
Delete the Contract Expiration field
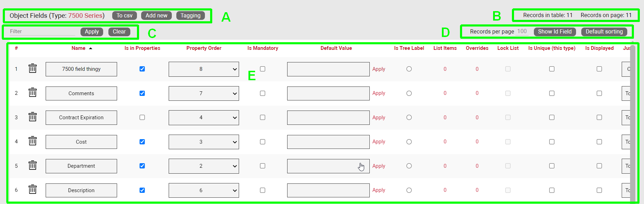tap(32, 117)
